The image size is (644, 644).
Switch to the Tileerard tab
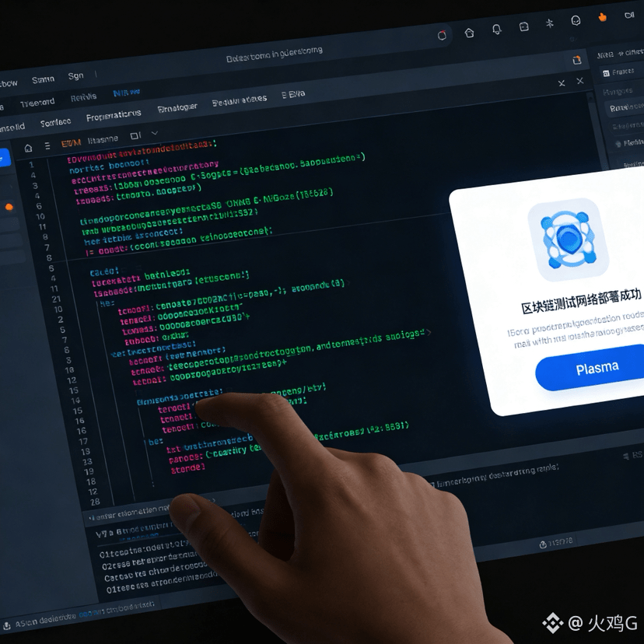pyautogui.click(x=37, y=102)
